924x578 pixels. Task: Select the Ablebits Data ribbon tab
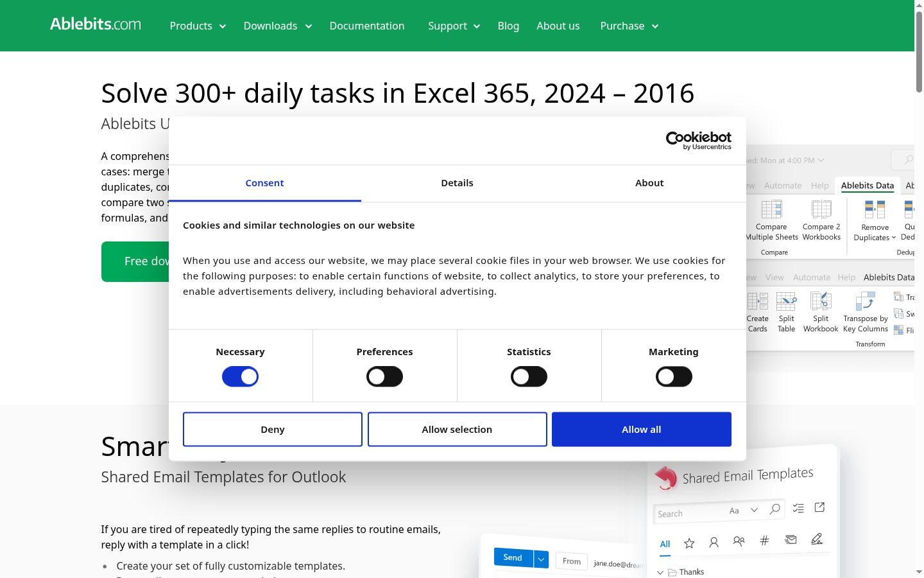(x=868, y=186)
